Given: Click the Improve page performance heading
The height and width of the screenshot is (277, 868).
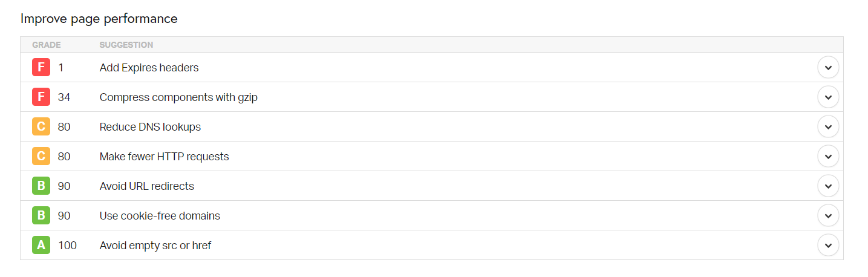Looking at the screenshot, I should tap(99, 19).
